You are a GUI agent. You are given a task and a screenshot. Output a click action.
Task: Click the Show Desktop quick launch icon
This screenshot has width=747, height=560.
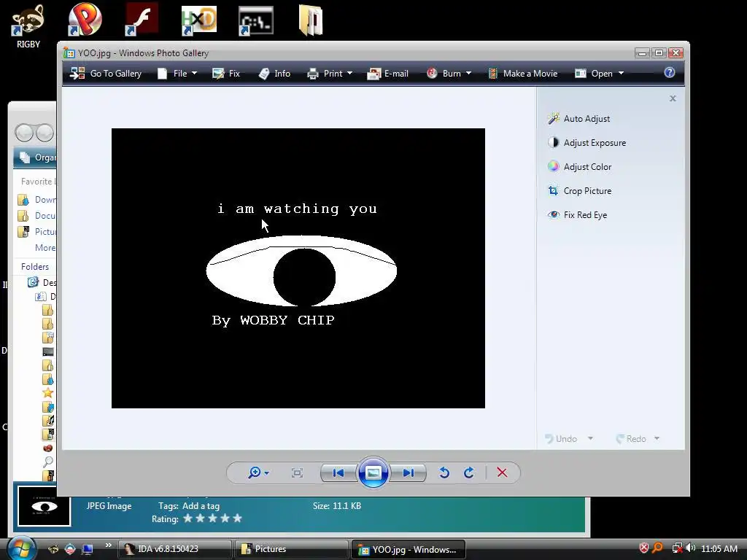coord(88,549)
